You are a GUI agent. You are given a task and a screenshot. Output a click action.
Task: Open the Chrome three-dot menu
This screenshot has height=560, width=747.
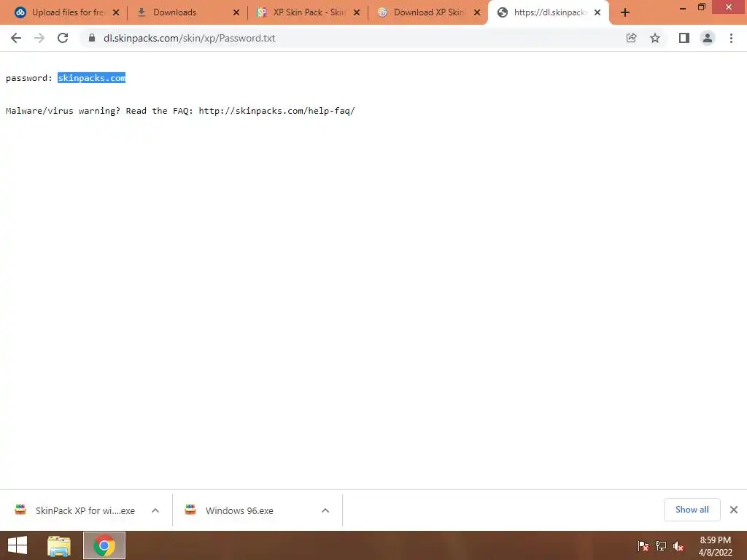[x=731, y=38]
